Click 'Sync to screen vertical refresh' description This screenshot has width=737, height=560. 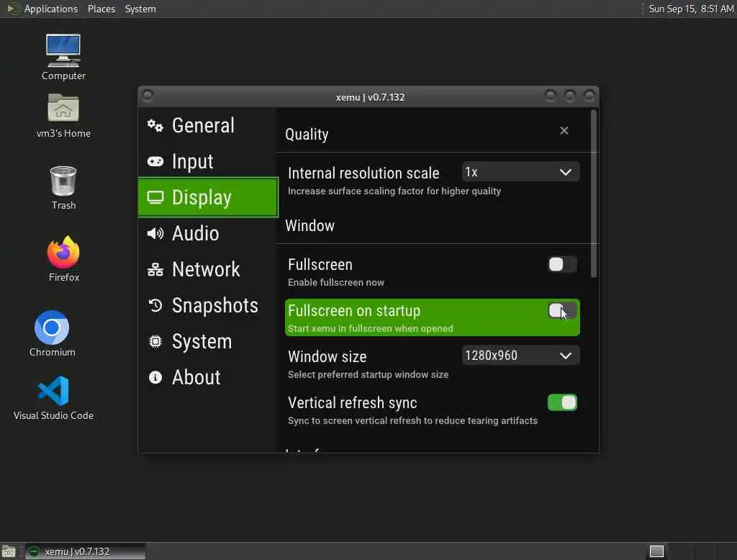point(412,420)
